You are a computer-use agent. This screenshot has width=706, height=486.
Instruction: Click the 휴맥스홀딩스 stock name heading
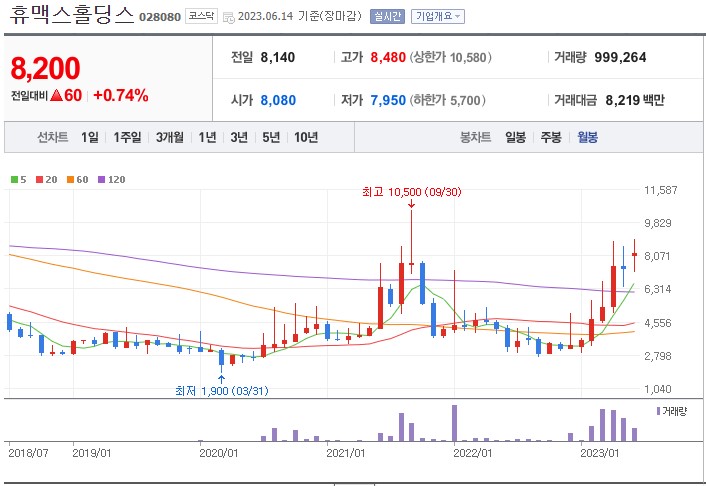(x=72, y=14)
